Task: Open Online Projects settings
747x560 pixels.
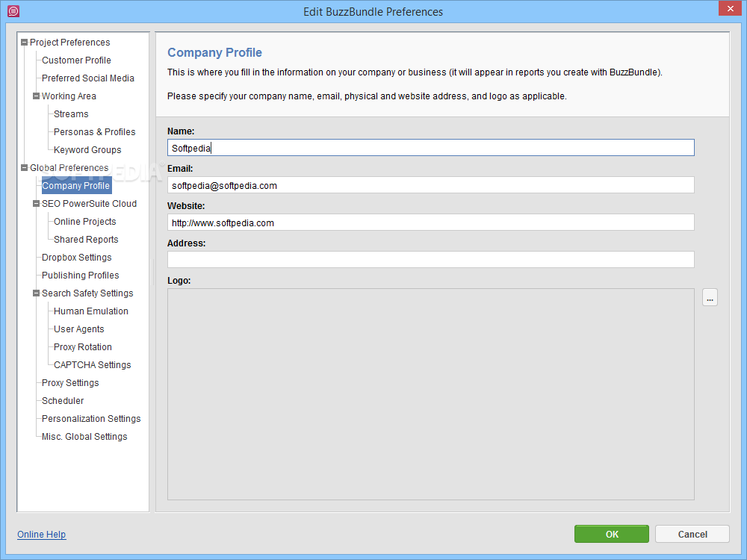Action: click(x=85, y=222)
